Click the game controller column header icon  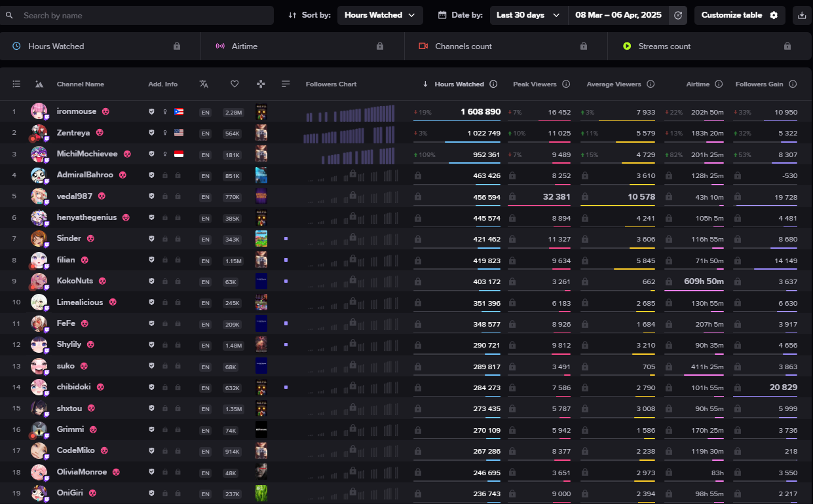tap(261, 84)
